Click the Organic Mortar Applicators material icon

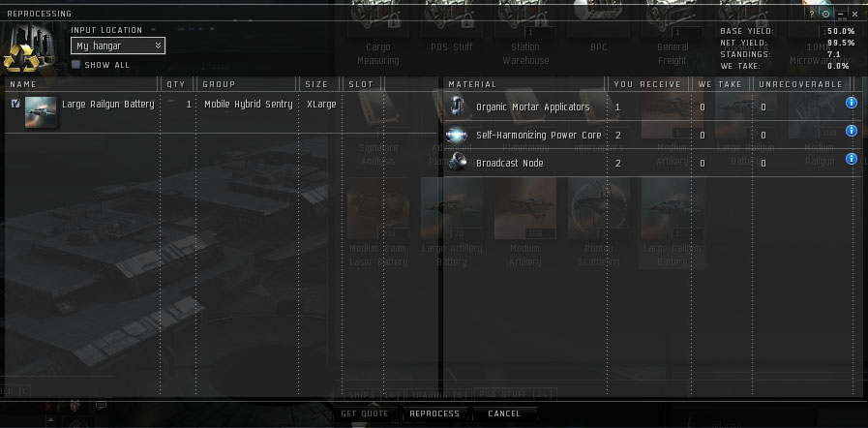pos(458,107)
